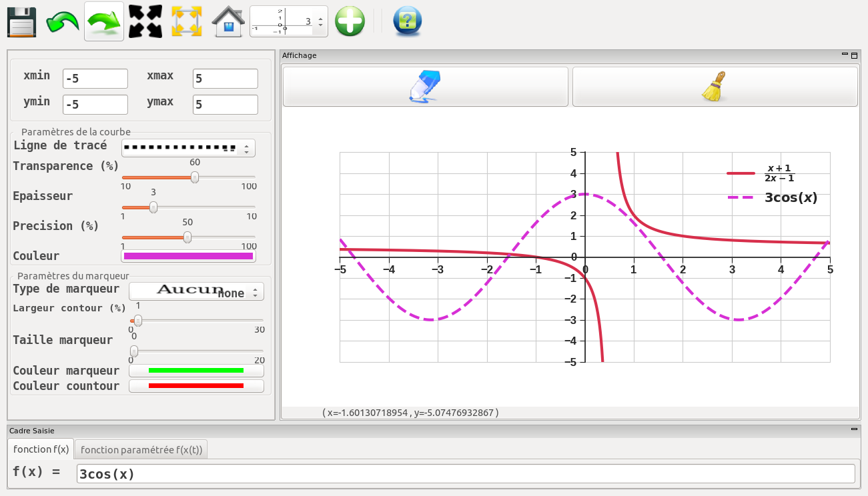Switch to fonction paramétrée f(x(t)) tab

tap(141, 449)
